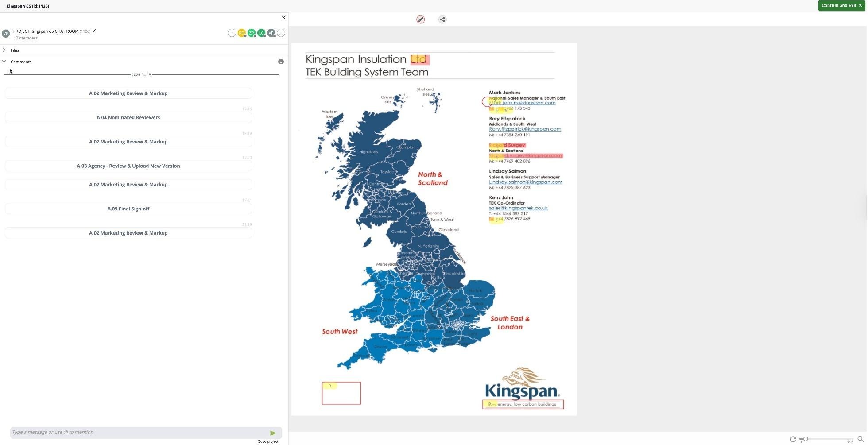Click the South West map label
Viewport: 868px width, 445px height.
pos(340,332)
